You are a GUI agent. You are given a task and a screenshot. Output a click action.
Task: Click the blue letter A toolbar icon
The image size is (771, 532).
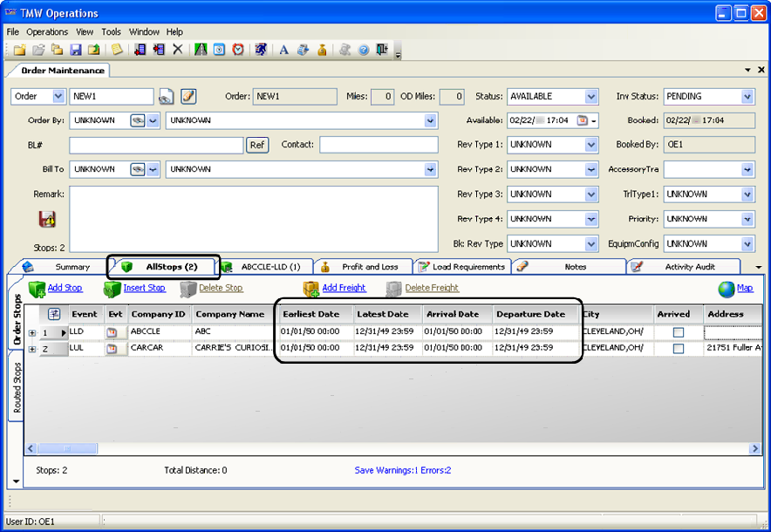[283, 50]
